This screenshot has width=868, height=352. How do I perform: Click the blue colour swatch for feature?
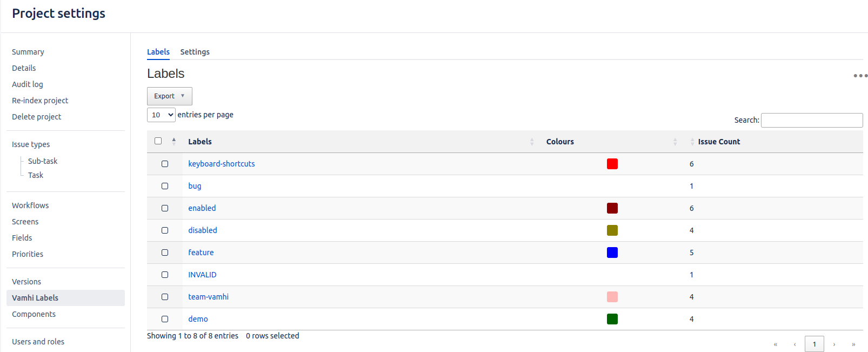click(x=612, y=253)
